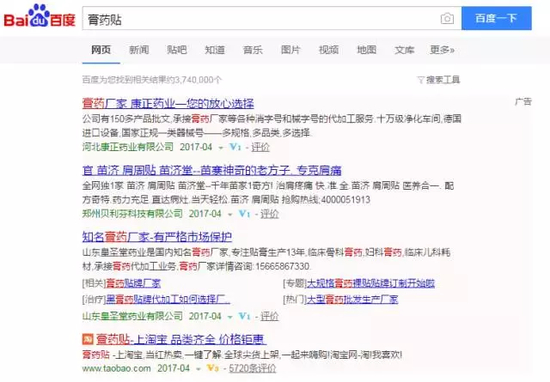Expand the 更多» menu
This screenshot has width=550, height=382.
tap(442, 50)
